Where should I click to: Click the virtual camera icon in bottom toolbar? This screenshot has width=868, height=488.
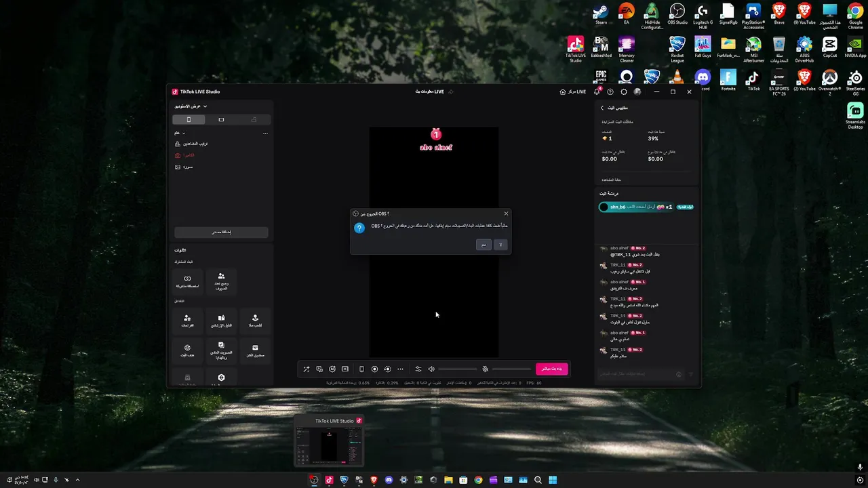click(387, 369)
